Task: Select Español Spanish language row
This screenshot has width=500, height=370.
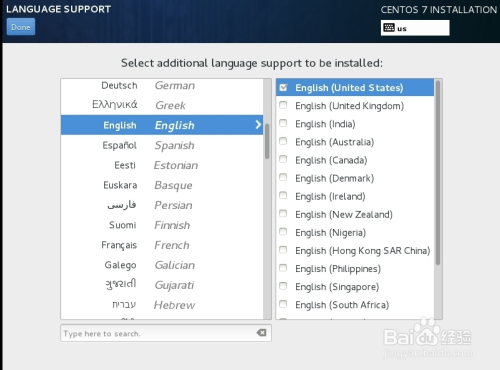Action: (x=162, y=145)
